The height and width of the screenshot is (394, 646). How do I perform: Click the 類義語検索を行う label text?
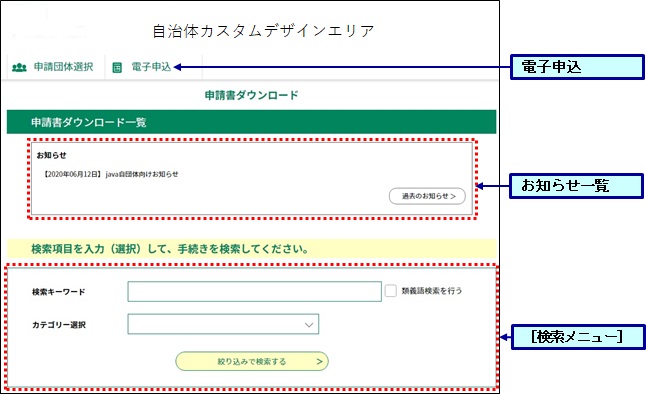pyautogui.click(x=431, y=291)
